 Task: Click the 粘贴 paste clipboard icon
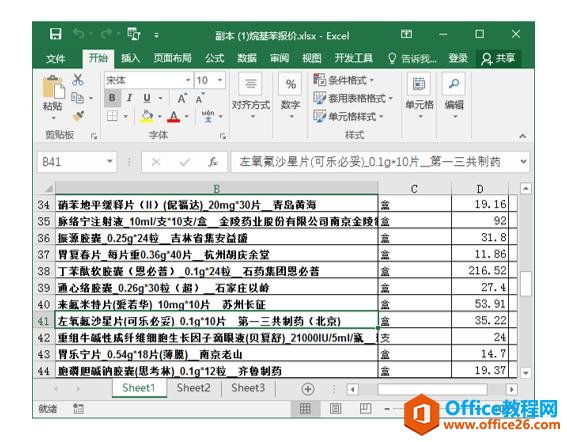pyautogui.click(x=53, y=87)
